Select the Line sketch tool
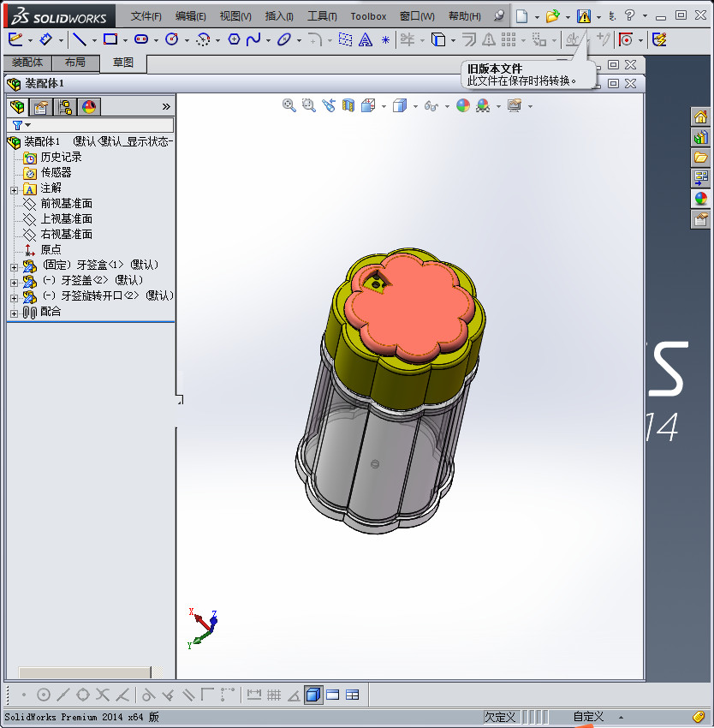The image size is (714, 728). [80, 40]
